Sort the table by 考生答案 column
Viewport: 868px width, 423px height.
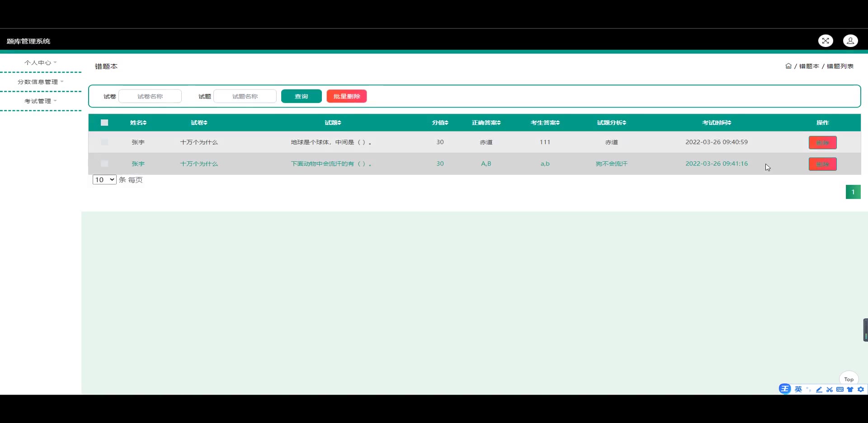pos(545,122)
